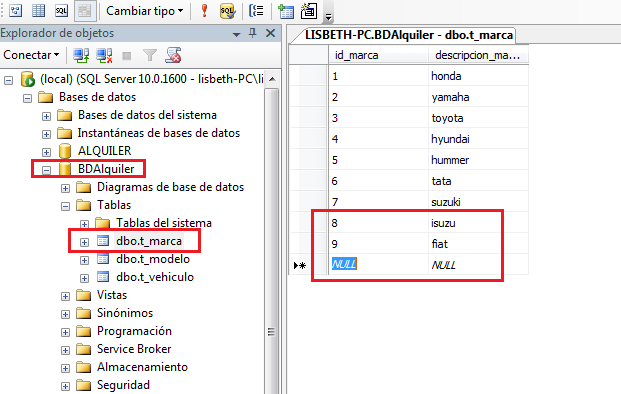
Task: Select the cell containing isuzu
Action: (x=478, y=223)
